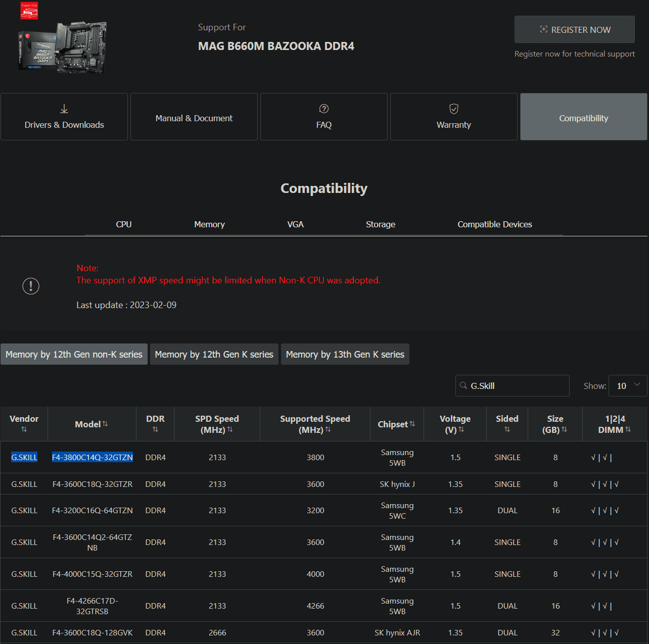
Task: Select the Compatibility tab
Action: (x=584, y=117)
